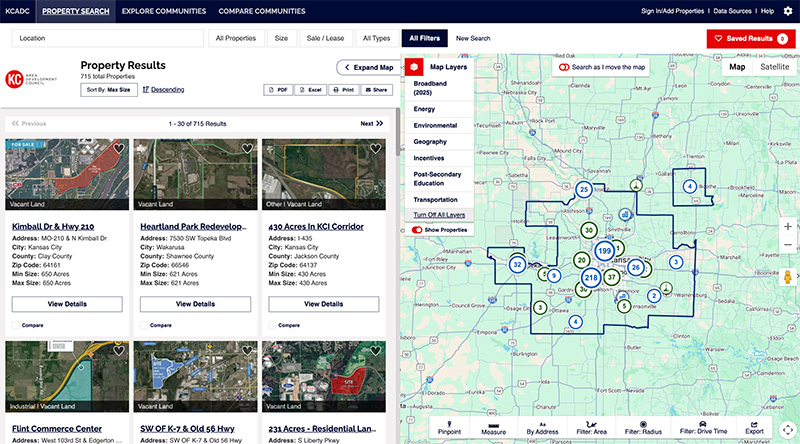Open the Explore Communities tab

click(x=164, y=11)
